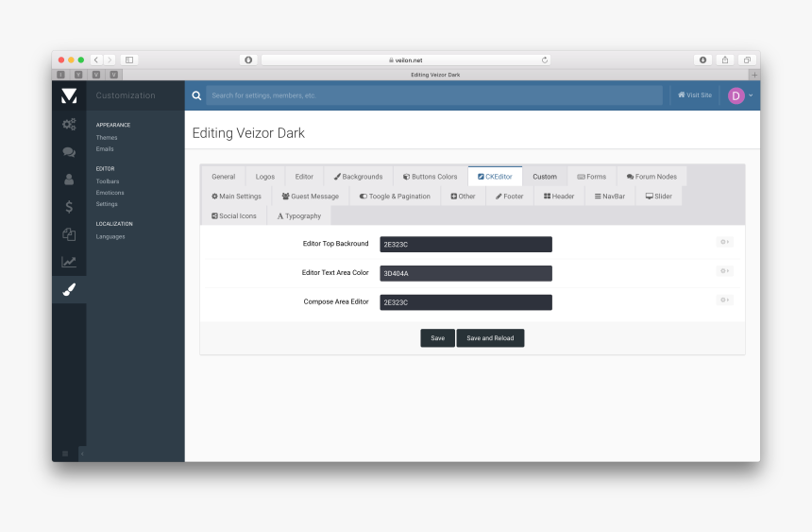This screenshot has width=812, height=532.
Task: Switch to the Guest Message tab
Action: tap(311, 196)
